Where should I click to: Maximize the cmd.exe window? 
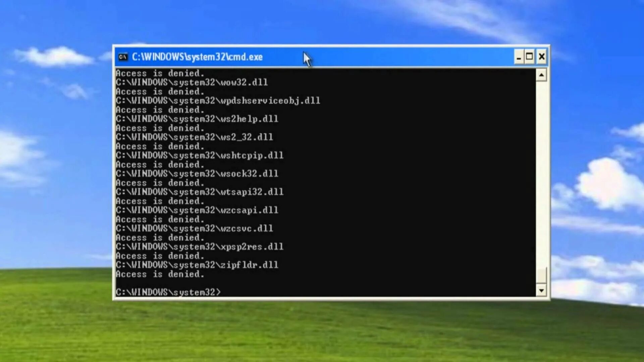(x=530, y=57)
